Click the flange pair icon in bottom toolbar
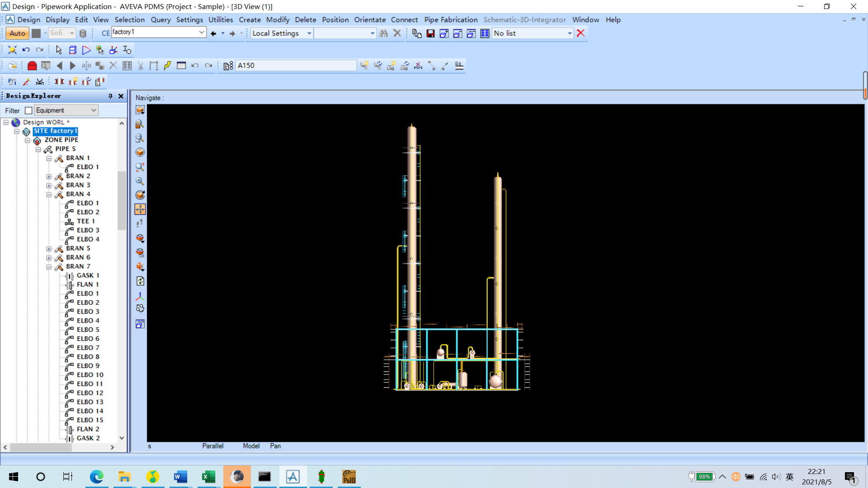This screenshot has width=868, height=488. [59, 81]
